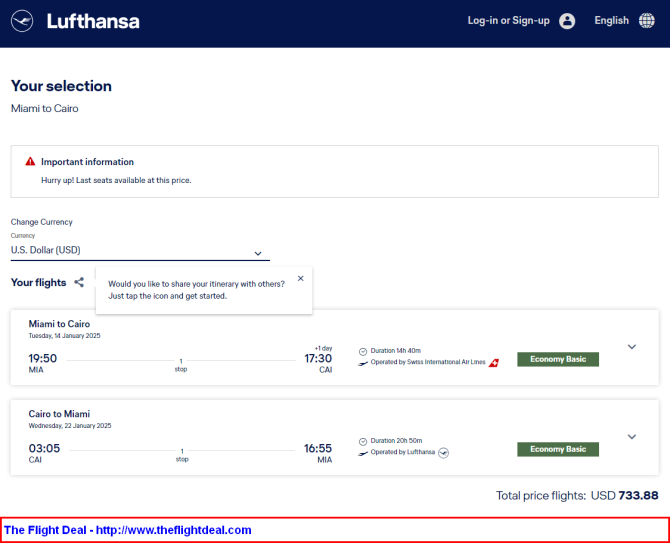The image size is (670, 543).
Task: Expand the Miami to Cairo flight details
Action: coord(632,347)
